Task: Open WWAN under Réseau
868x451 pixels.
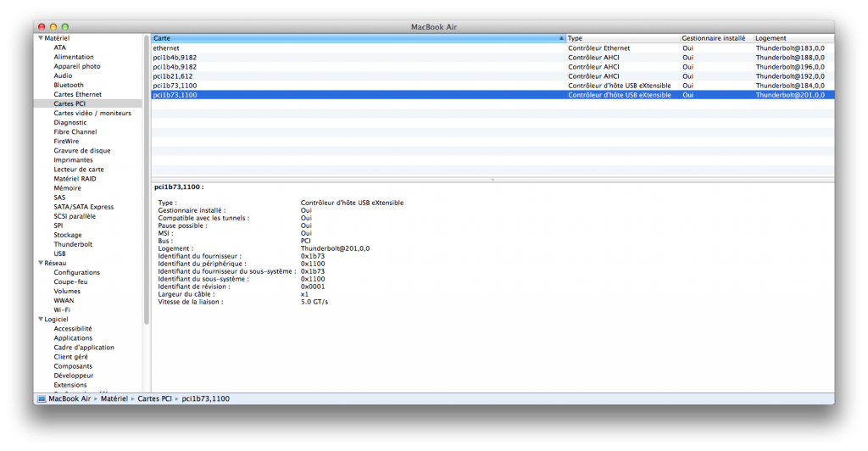Action: (x=64, y=300)
